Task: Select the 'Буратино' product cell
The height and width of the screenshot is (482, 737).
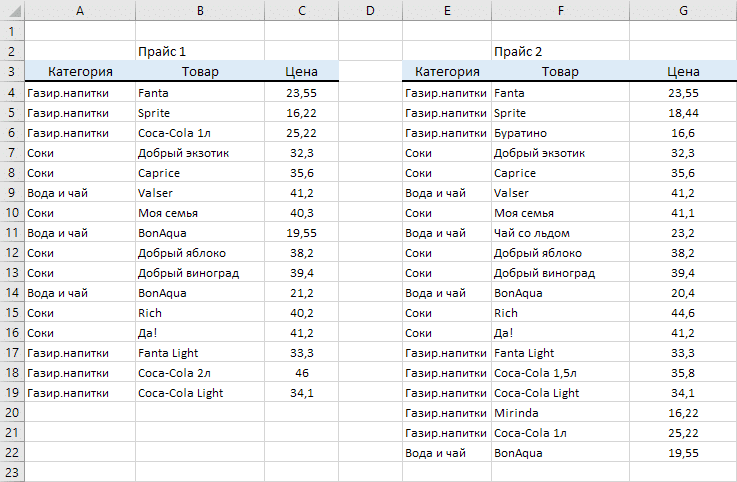Action: click(x=560, y=133)
